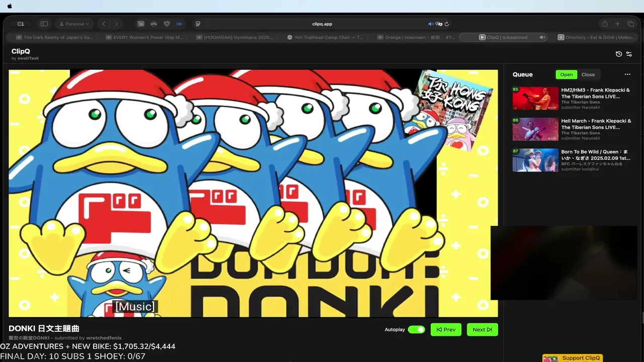Click 'HM2/HM3 - Frank Klepacki' queue title

point(596,94)
